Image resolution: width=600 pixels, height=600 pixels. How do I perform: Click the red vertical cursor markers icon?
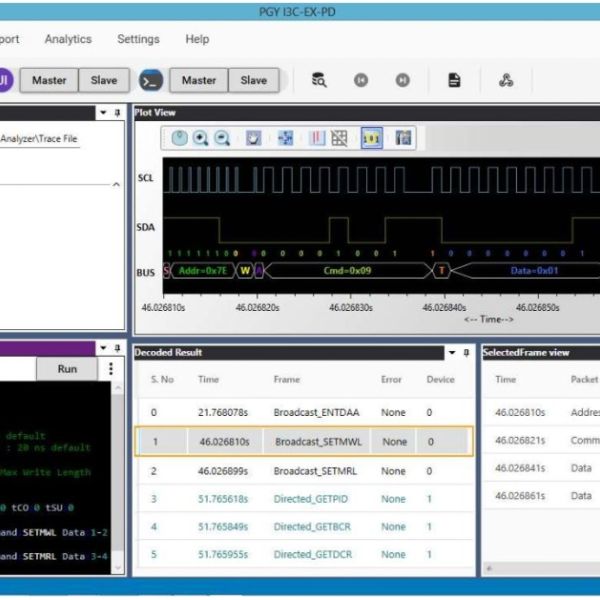[317, 138]
